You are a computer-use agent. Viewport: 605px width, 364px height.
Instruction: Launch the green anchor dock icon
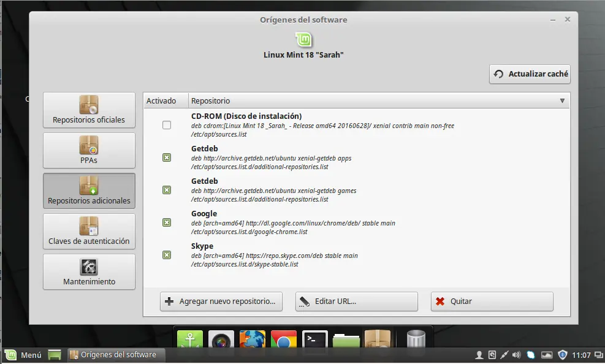pyautogui.click(x=190, y=339)
